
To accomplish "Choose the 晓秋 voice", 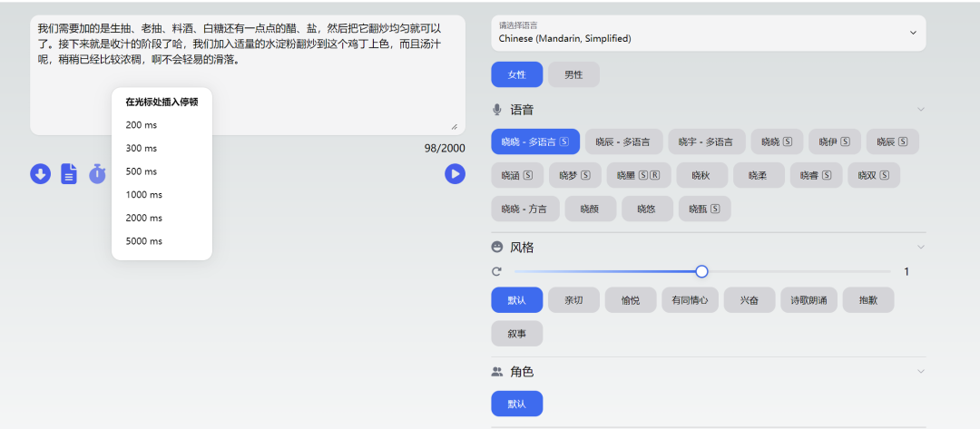I will point(701,175).
